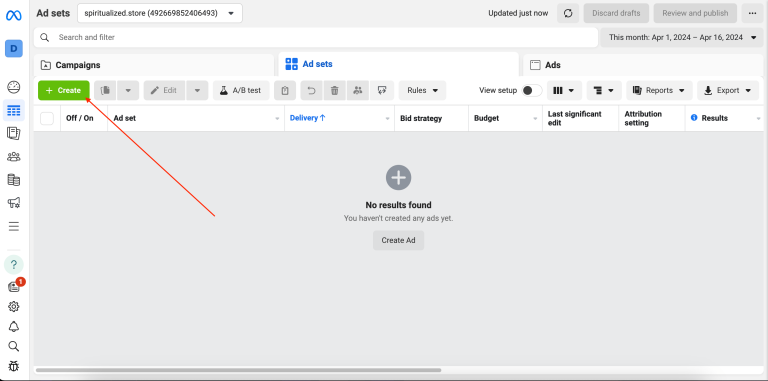Open the updates icon with red badge
The image size is (768, 381).
tap(14, 286)
